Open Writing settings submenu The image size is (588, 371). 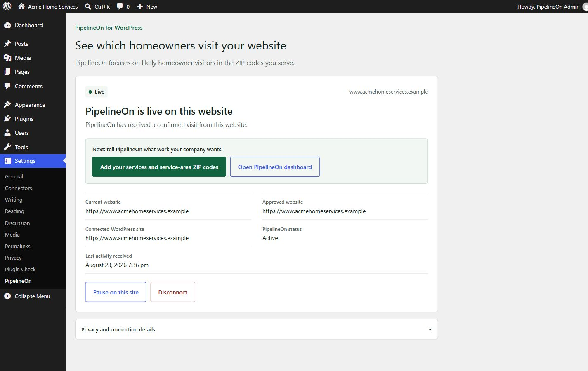(14, 200)
